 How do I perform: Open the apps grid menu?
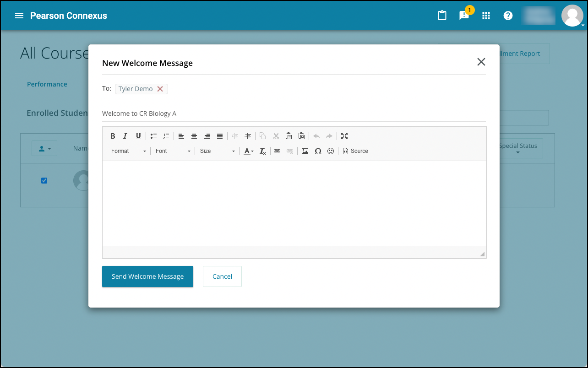point(486,16)
